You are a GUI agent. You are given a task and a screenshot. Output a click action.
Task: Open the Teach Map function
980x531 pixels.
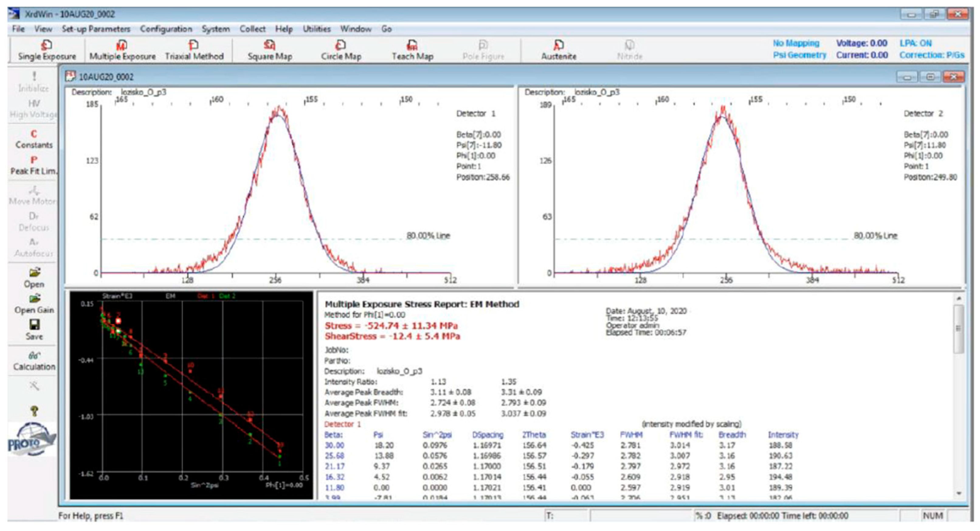[x=413, y=51]
